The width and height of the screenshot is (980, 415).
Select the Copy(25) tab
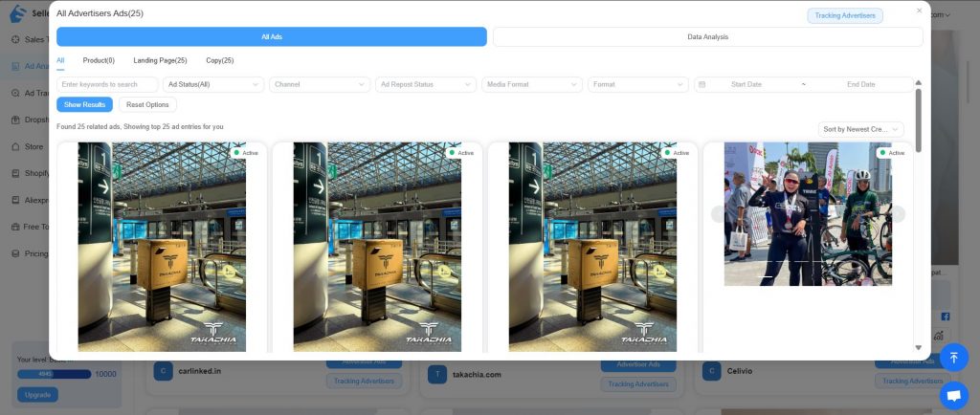(220, 60)
